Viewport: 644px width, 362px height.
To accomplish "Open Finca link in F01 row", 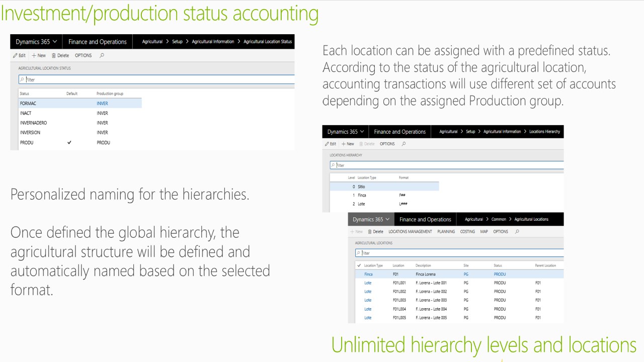I will pos(368,275).
